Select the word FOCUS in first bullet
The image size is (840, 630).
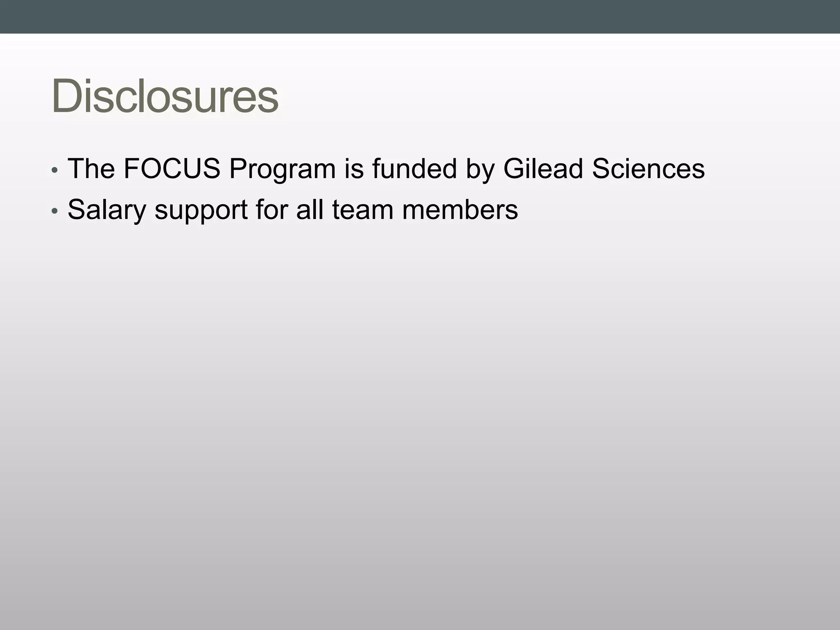coord(172,169)
